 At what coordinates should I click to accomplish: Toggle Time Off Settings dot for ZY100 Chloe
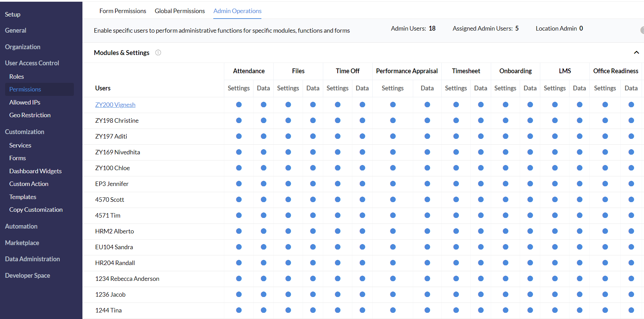(x=338, y=168)
